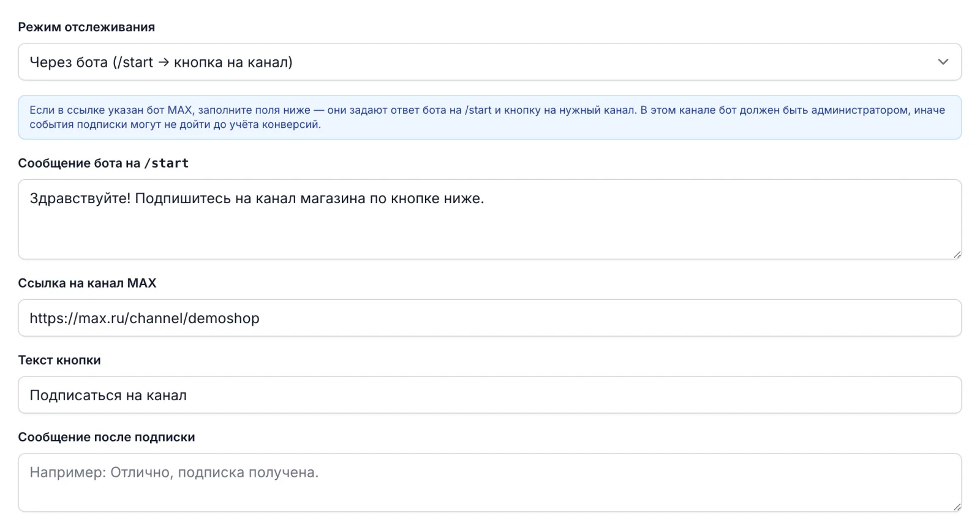
Task: Click the Текст кнопки label
Action: (59, 360)
